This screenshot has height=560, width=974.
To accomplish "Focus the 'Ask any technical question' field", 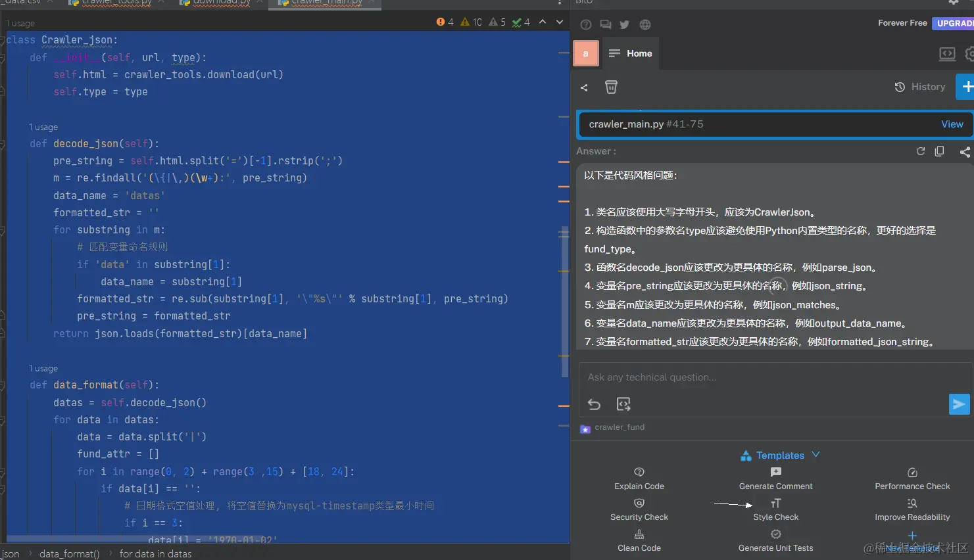I will pos(763,377).
